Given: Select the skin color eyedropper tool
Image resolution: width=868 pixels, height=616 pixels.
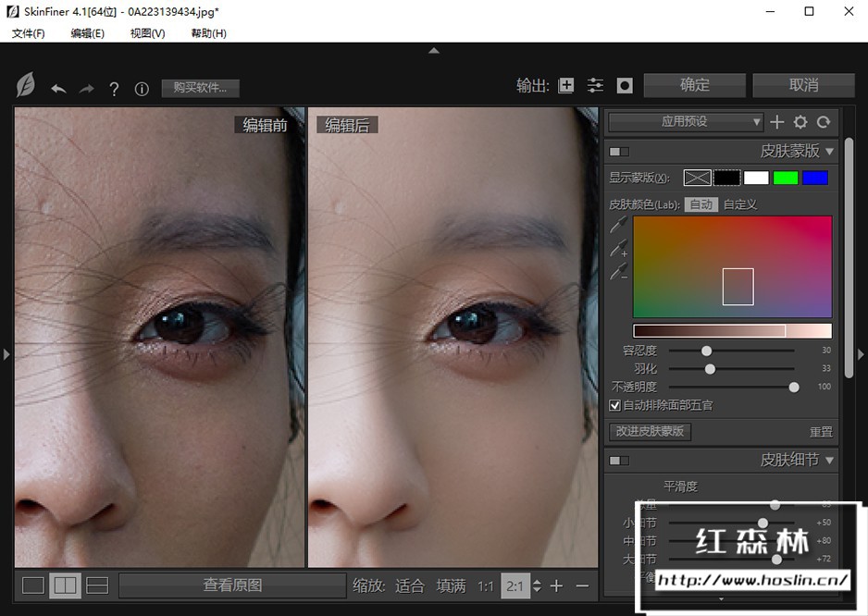Looking at the screenshot, I should tap(618, 225).
